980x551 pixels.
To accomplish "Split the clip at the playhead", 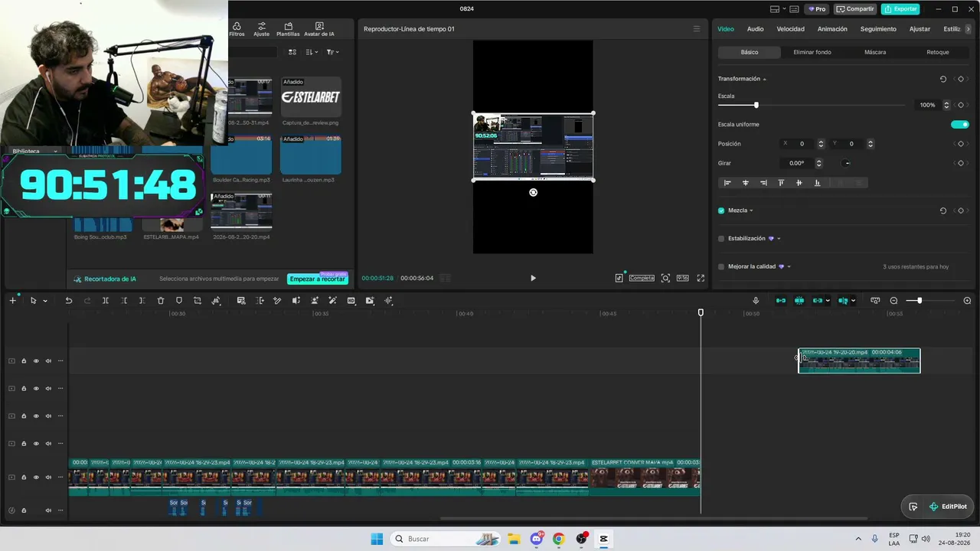I will point(105,301).
